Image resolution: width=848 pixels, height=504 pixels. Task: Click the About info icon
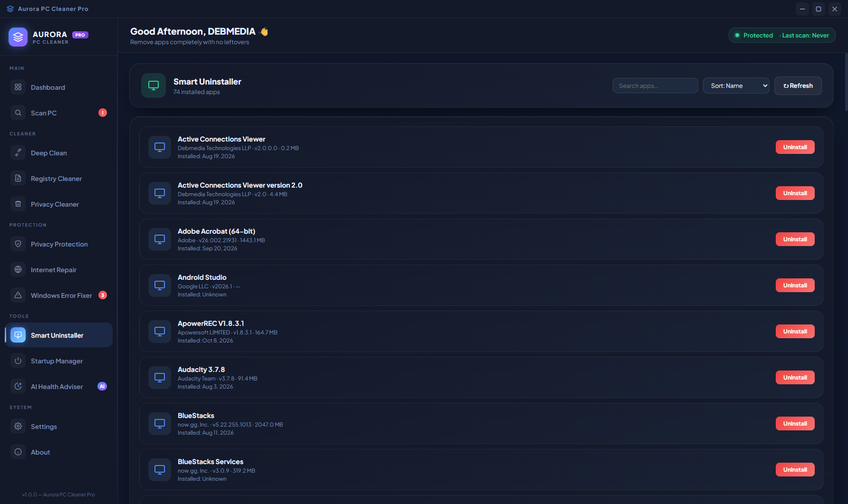click(18, 452)
